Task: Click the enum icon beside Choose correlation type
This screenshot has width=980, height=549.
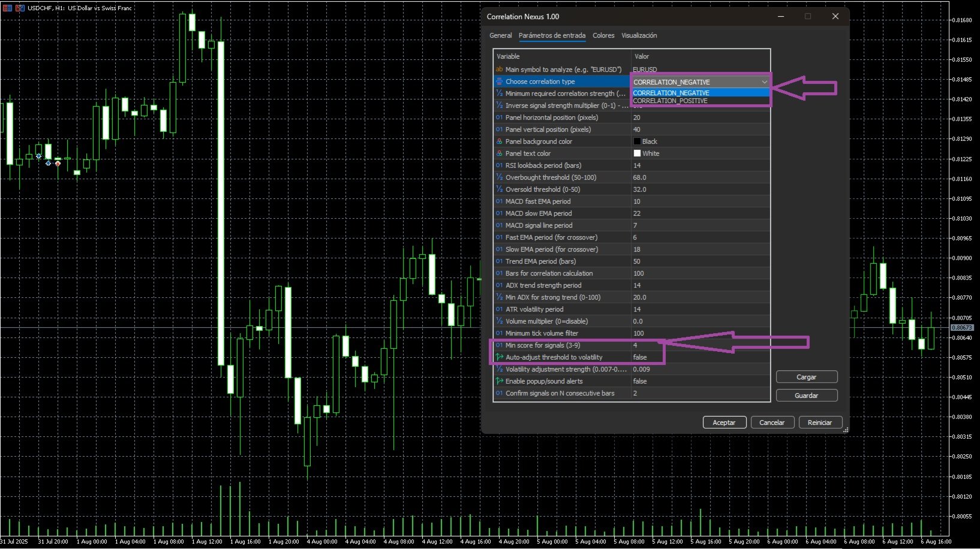Action: point(499,82)
